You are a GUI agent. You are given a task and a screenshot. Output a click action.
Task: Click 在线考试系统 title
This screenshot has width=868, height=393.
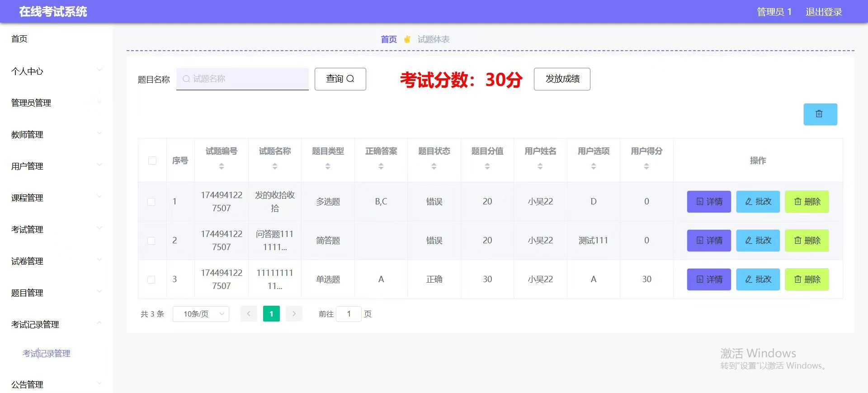(53, 12)
